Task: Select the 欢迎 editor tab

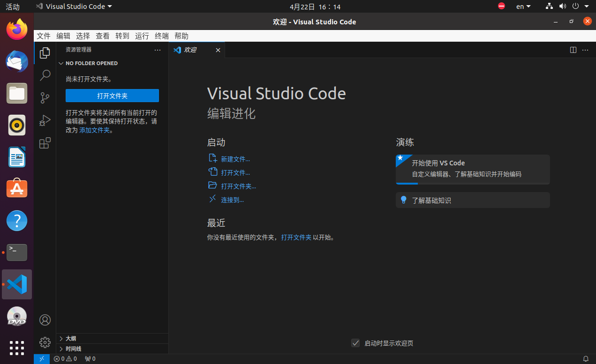Action: (197, 50)
